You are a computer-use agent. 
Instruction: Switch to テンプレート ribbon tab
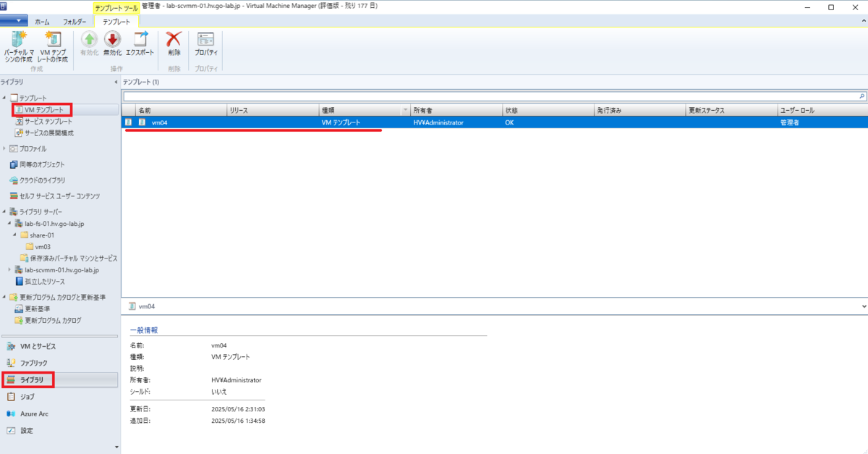coord(116,22)
